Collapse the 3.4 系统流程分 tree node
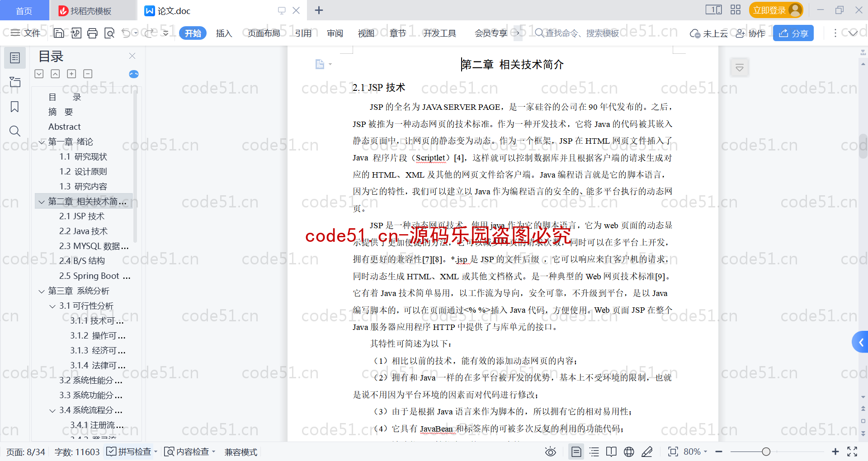 (52, 410)
